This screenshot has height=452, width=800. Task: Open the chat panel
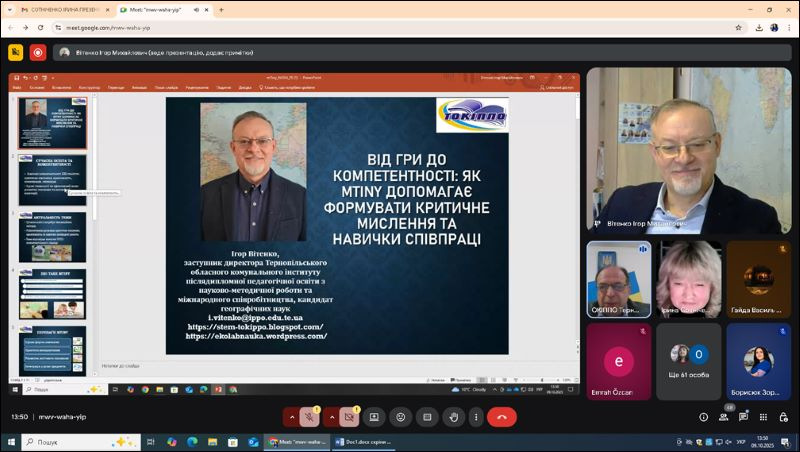(x=745, y=417)
